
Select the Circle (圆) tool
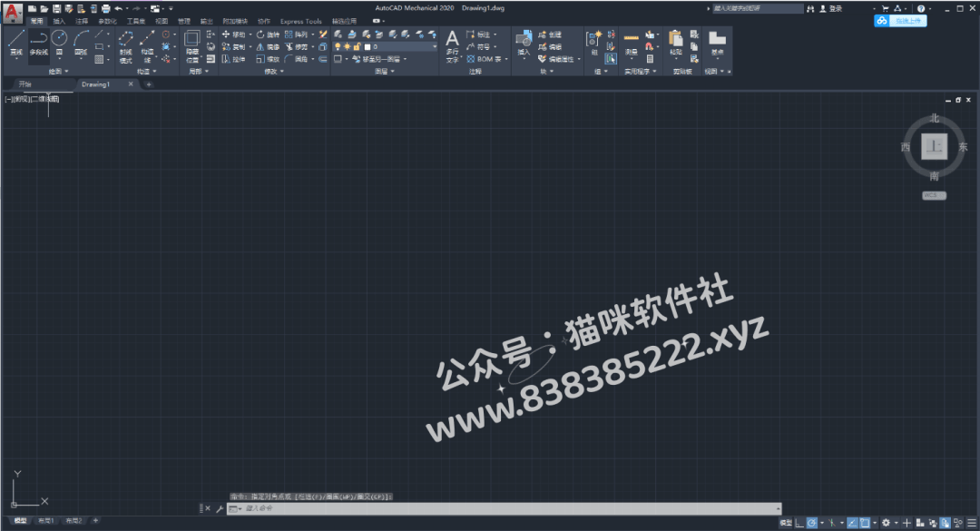coord(59,44)
